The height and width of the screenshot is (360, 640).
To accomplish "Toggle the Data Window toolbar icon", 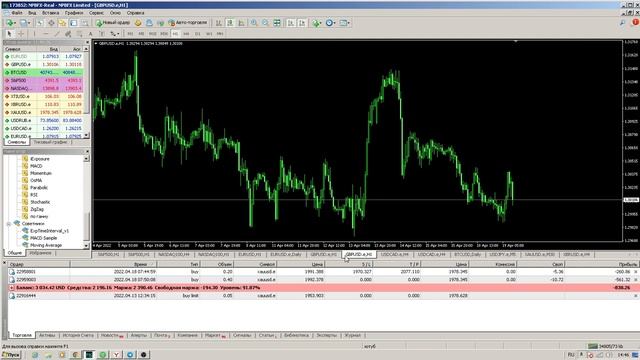I will (51, 23).
